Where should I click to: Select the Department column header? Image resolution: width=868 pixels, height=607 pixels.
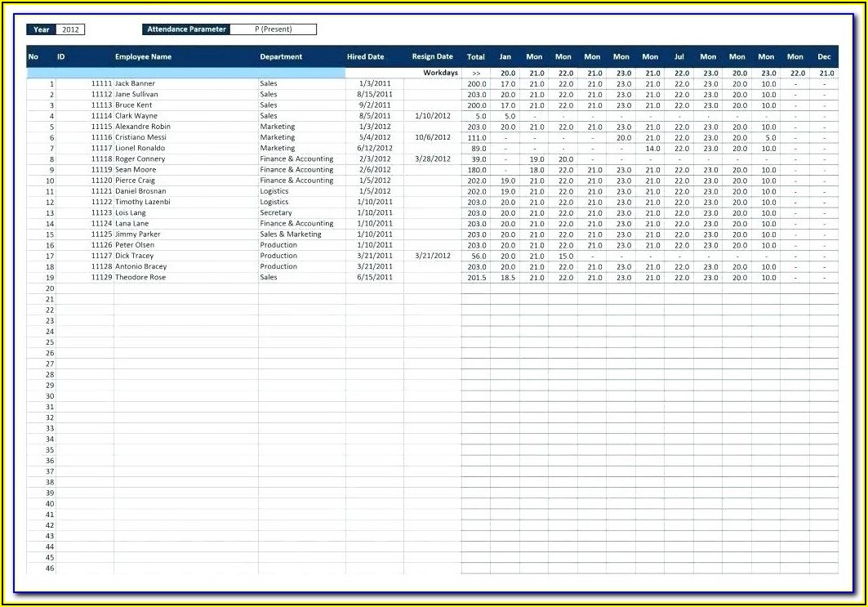(281, 57)
